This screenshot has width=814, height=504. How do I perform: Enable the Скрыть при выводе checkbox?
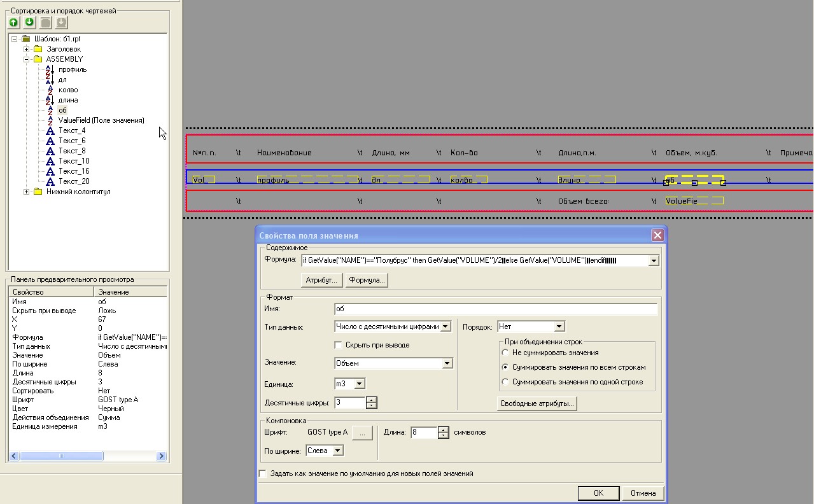(x=339, y=345)
